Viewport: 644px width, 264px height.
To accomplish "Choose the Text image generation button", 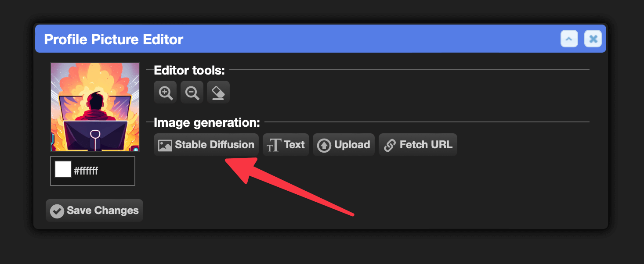I will (x=286, y=145).
